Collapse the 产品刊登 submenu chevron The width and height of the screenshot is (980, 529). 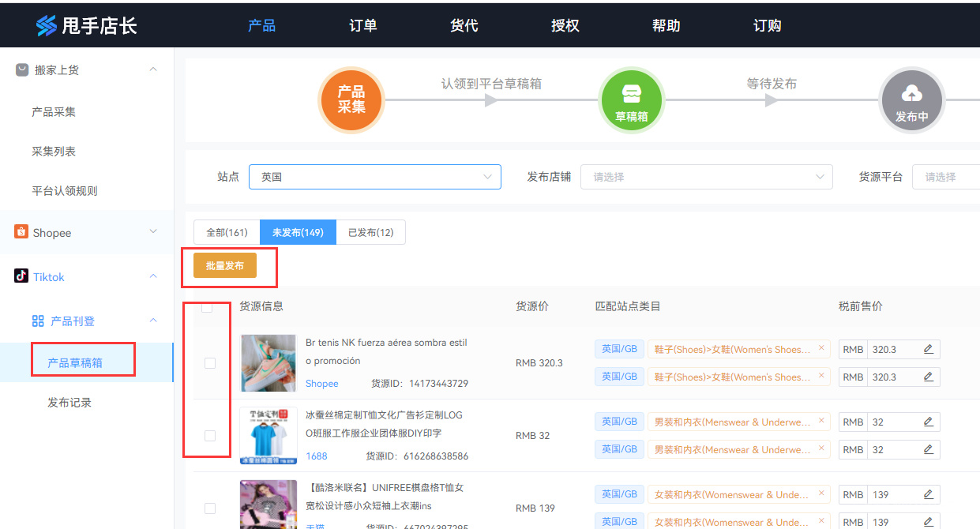click(153, 321)
